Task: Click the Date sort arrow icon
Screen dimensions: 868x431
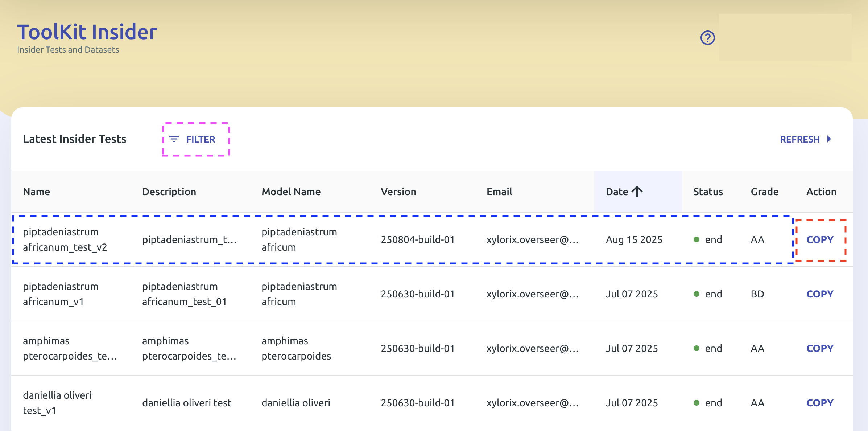Action: [637, 192]
